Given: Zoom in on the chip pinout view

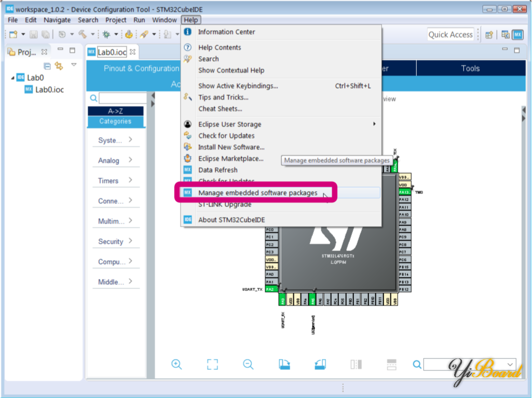Looking at the screenshot, I should click(x=176, y=364).
